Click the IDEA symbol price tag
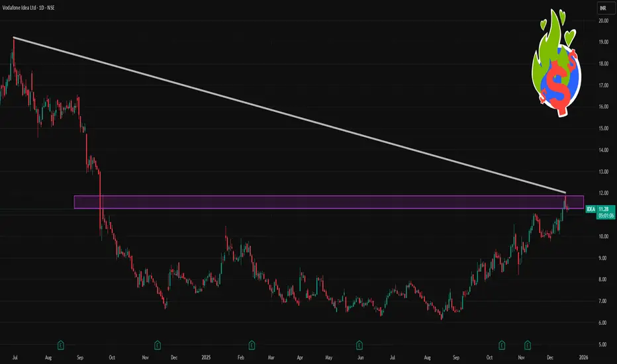The image size is (617, 364). click(x=591, y=209)
